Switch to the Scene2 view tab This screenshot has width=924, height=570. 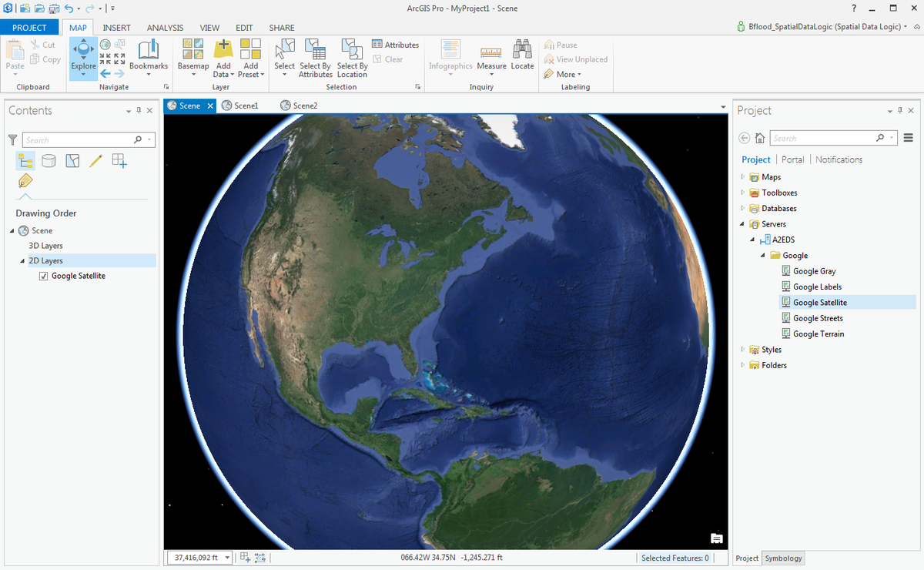(300, 106)
